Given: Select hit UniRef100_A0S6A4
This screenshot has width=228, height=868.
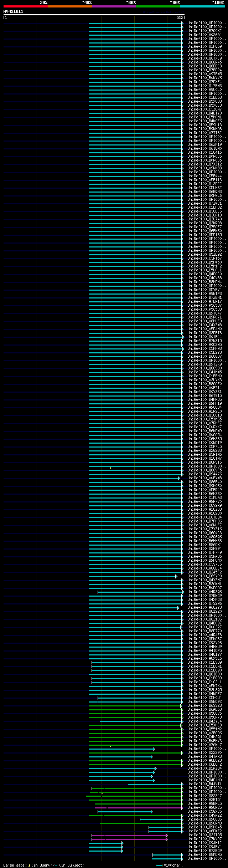Looking at the screenshot, I should [x=204, y=35].
